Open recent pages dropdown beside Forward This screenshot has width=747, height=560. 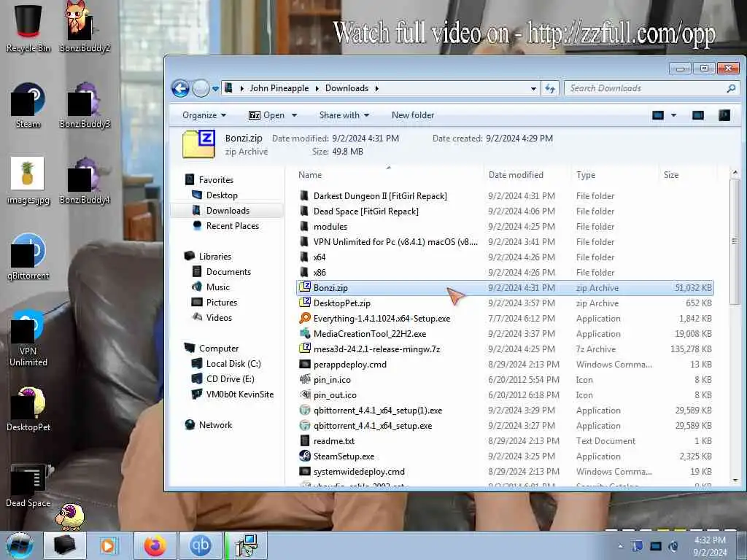pos(215,88)
